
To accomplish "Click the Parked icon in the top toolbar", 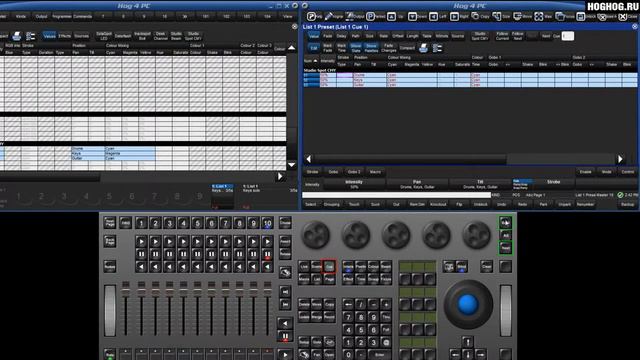I will point(370,16).
